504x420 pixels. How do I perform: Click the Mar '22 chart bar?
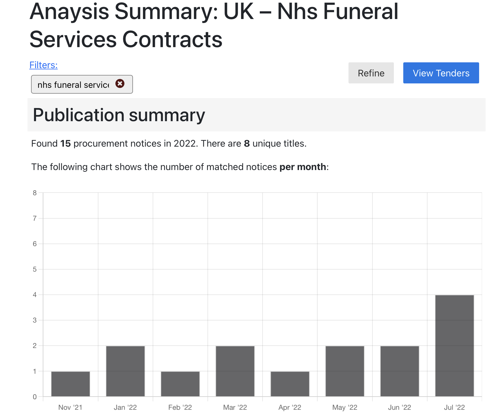pyautogui.click(x=235, y=371)
